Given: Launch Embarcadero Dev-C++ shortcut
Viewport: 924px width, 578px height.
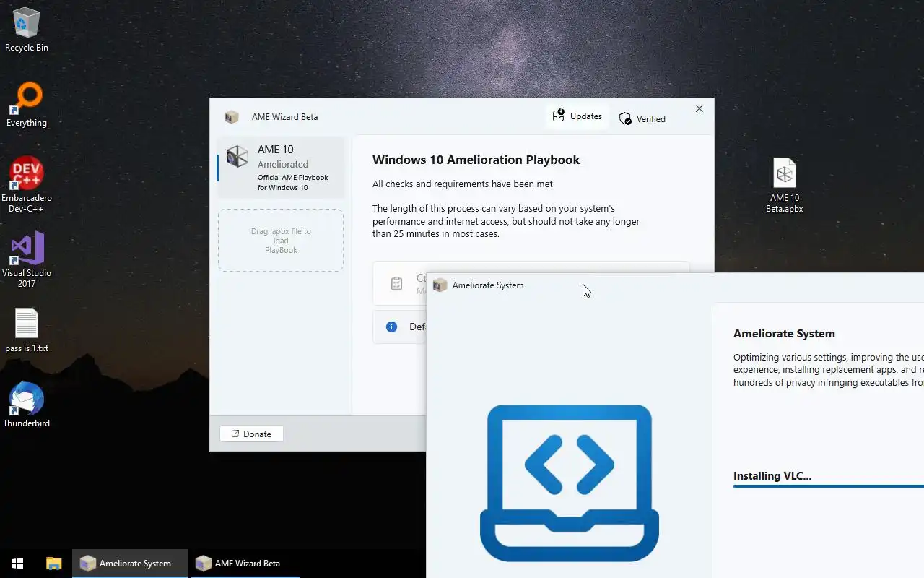Looking at the screenshot, I should point(27,185).
